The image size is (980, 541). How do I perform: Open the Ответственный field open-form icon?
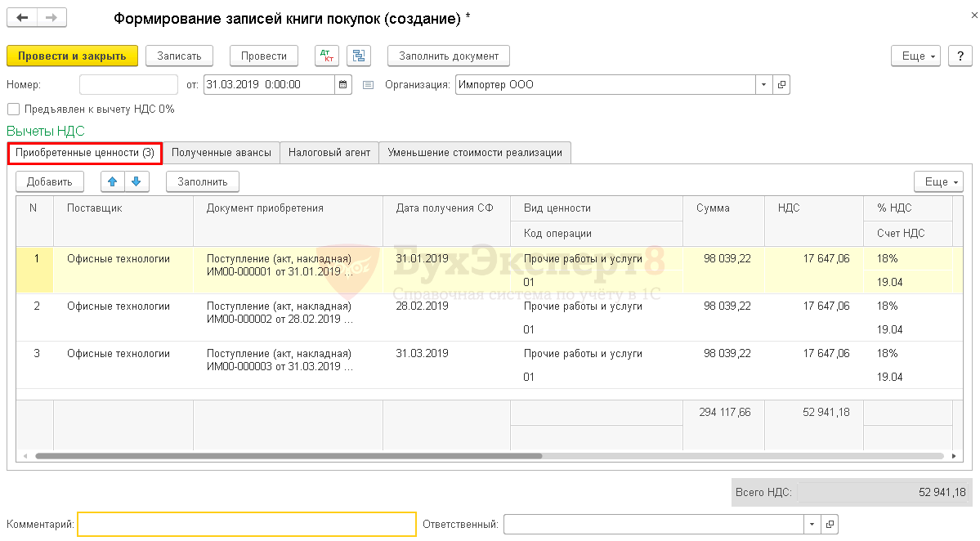pos(829,524)
